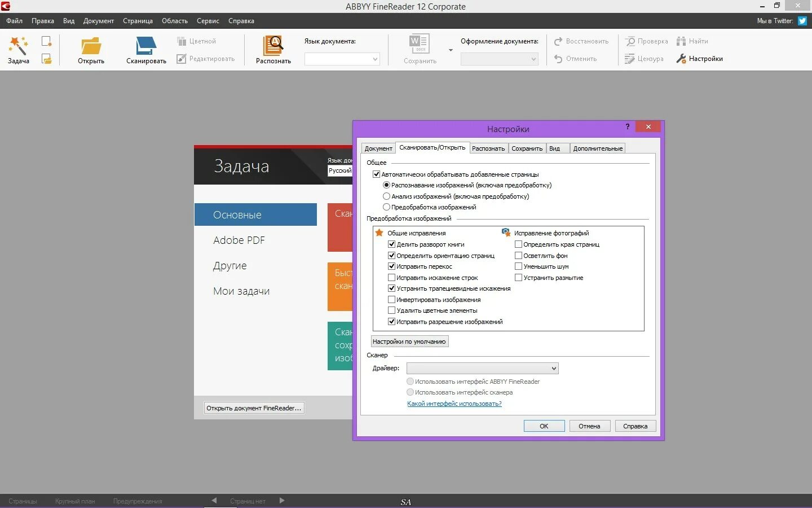
Task: Expand the save format arrow next to Сохранить
Action: (x=451, y=50)
